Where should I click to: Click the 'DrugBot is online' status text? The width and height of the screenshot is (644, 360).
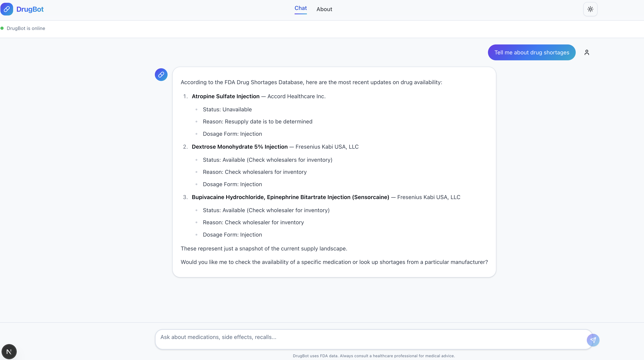pos(26,28)
